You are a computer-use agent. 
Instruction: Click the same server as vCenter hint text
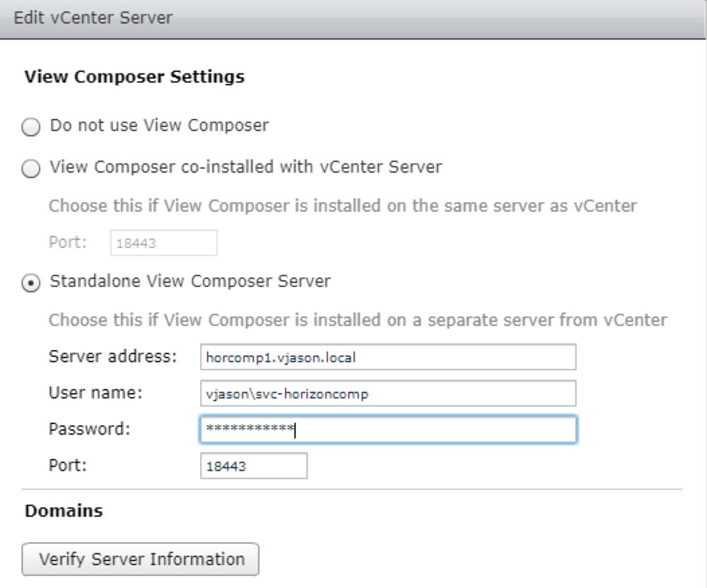pyautogui.click(x=342, y=206)
